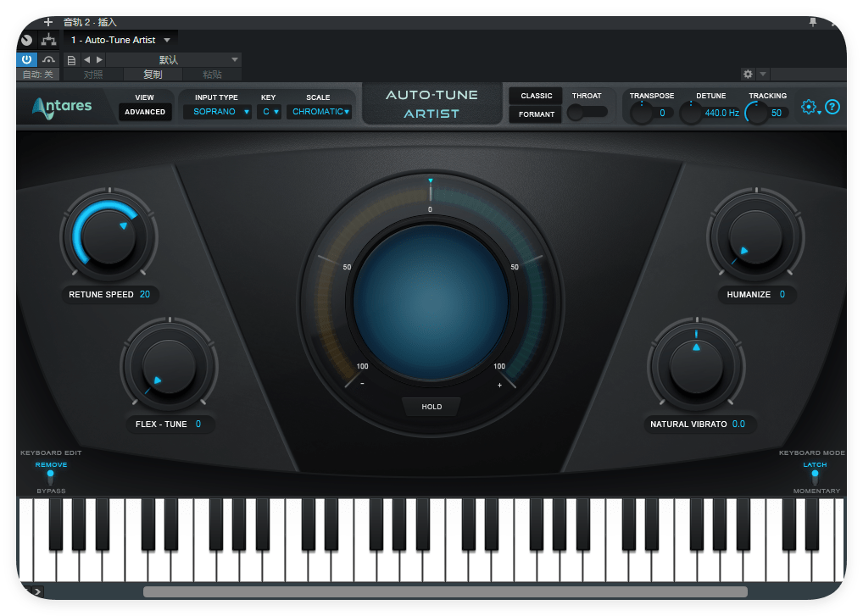Toggle the FORMANT button
863x616 pixels.
[x=536, y=114]
